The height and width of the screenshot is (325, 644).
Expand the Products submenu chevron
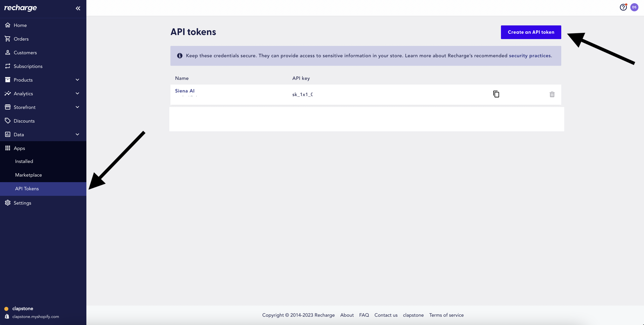[77, 80]
